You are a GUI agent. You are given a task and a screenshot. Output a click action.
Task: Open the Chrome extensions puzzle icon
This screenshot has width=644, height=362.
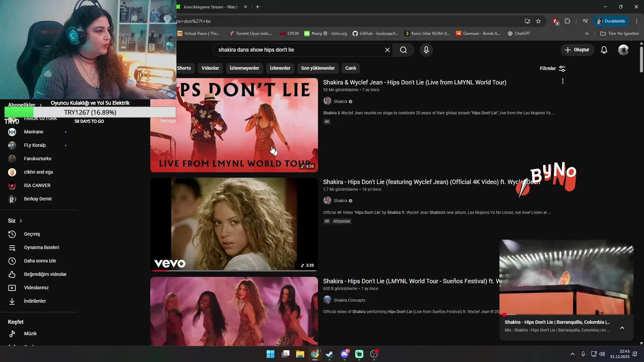pos(568,21)
